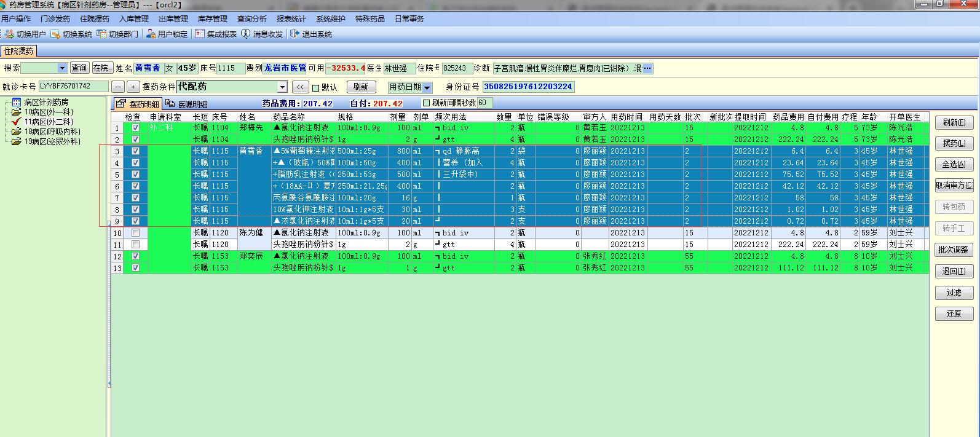Open 日常事务 menu

(x=409, y=19)
